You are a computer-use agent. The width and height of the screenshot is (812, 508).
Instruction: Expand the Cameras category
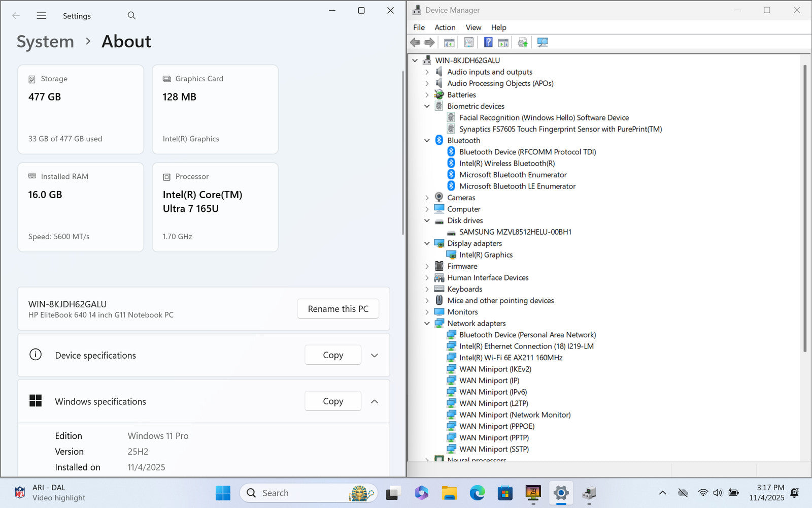(x=427, y=198)
